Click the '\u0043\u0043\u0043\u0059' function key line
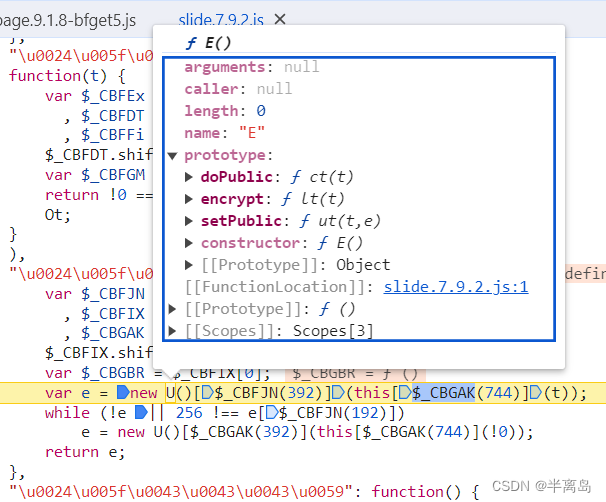The height and width of the screenshot is (502, 606). (244, 492)
